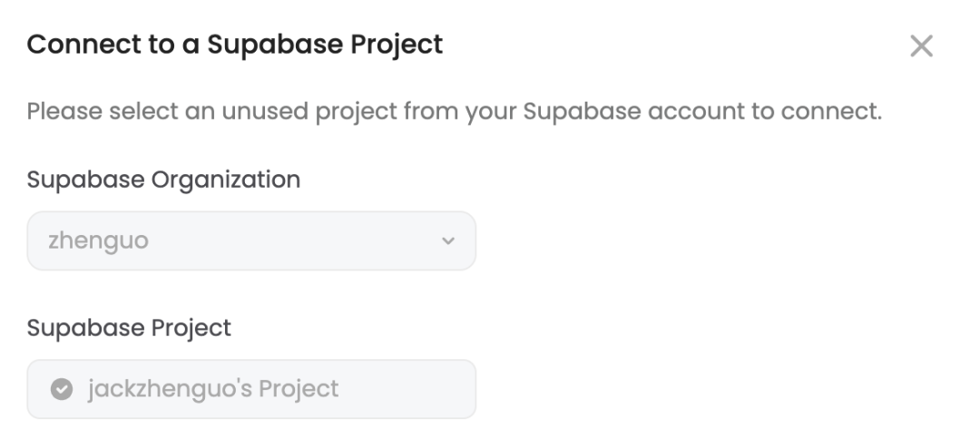Click the checkmark circle icon beside jackzhenguo's Project
The height and width of the screenshot is (440, 980).
pos(62,389)
